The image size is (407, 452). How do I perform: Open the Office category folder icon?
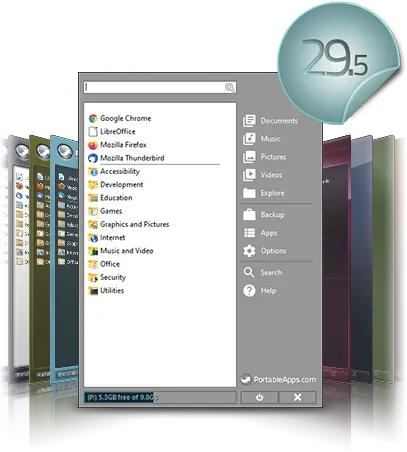pos(93,264)
